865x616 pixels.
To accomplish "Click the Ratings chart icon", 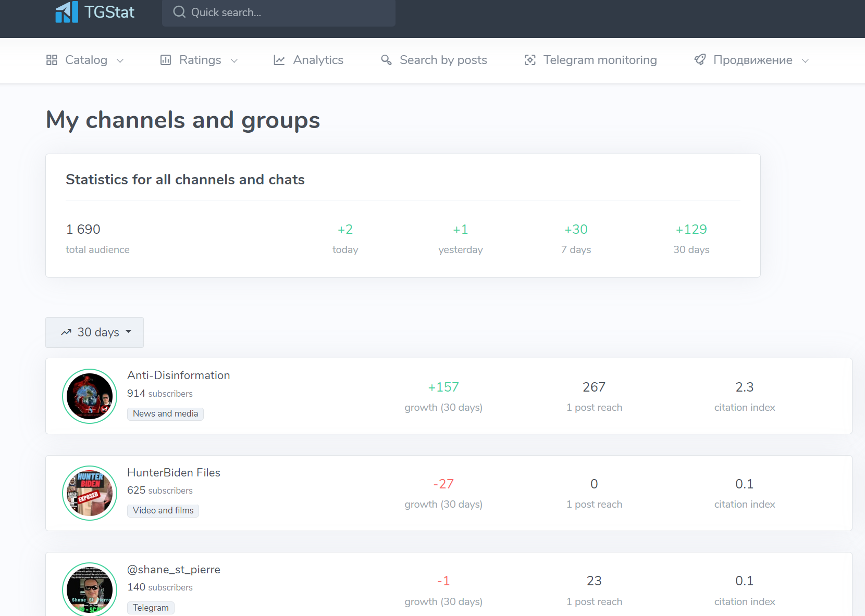I will pos(166,60).
